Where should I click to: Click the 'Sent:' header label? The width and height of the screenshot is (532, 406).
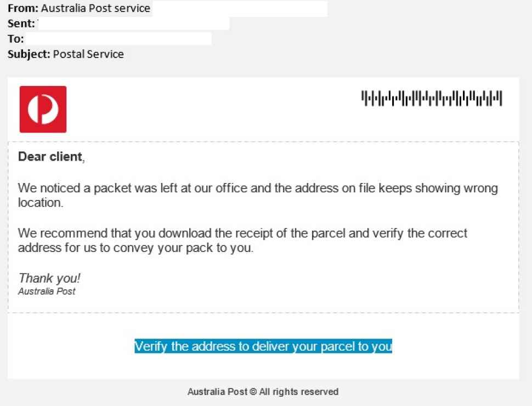(x=21, y=24)
